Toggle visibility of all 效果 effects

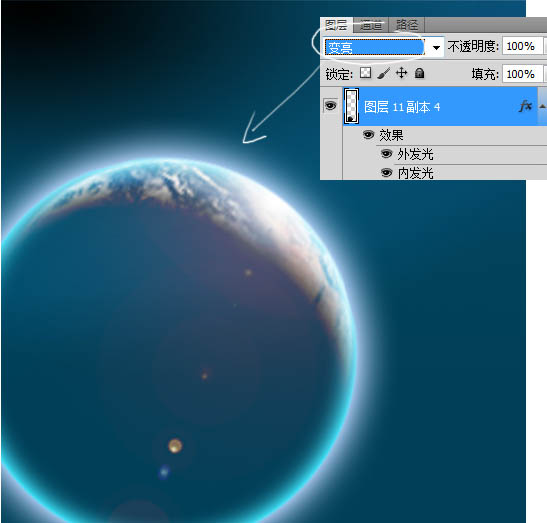click(x=368, y=135)
